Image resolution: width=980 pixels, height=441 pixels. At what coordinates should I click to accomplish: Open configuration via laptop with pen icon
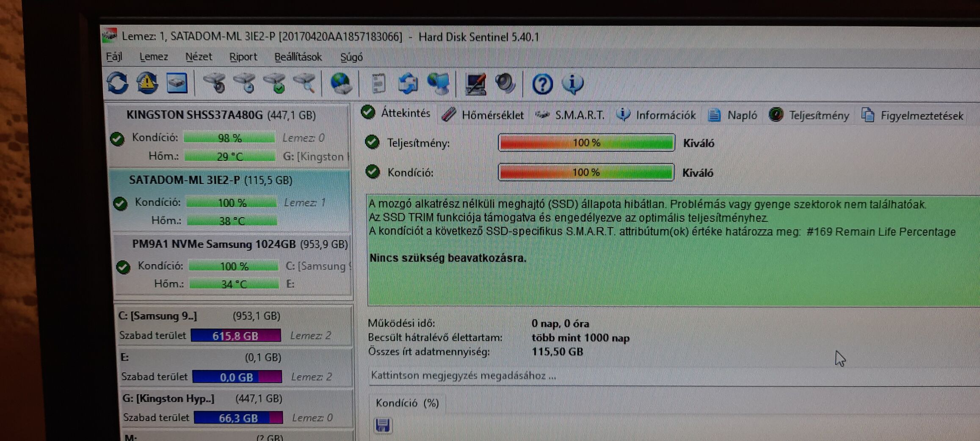click(x=475, y=84)
